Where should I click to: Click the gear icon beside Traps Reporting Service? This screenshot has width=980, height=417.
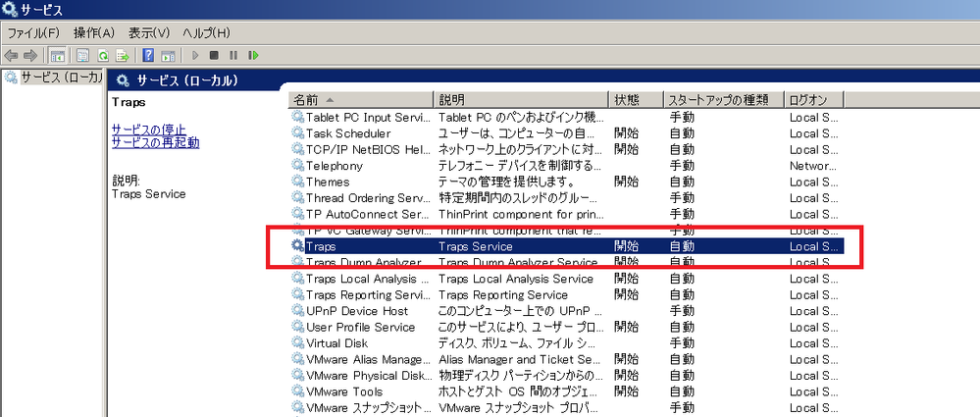tap(297, 294)
